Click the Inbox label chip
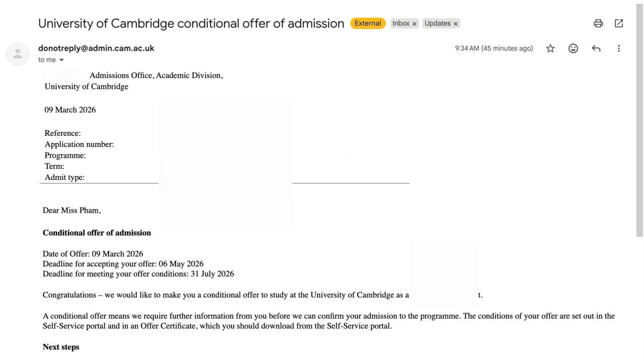 click(401, 23)
